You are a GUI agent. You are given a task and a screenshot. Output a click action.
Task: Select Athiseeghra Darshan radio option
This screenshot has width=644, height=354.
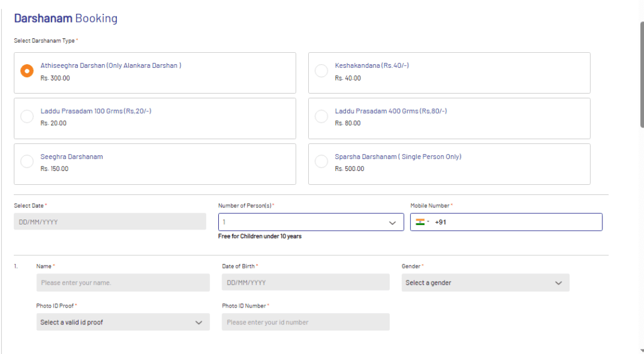pyautogui.click(x=27, y=71)
